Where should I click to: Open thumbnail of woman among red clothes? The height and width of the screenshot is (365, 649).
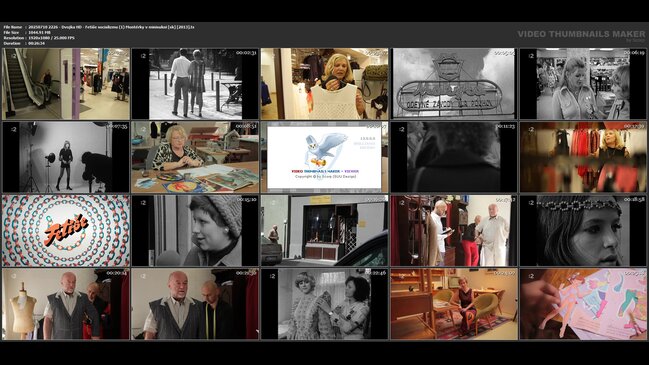583,157
